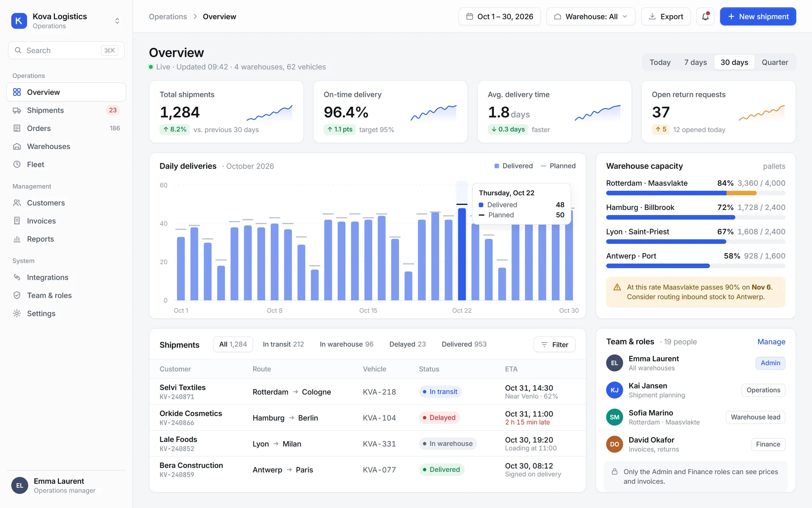The width and height of the screenshot is (812, 508).
Task: Toggle the Delivered legend series
Action: [513, 166]
